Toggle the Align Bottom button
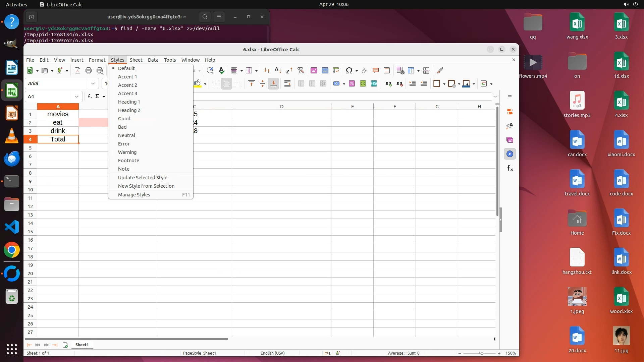This screenshot has height=362, width=644. (274, 84)
